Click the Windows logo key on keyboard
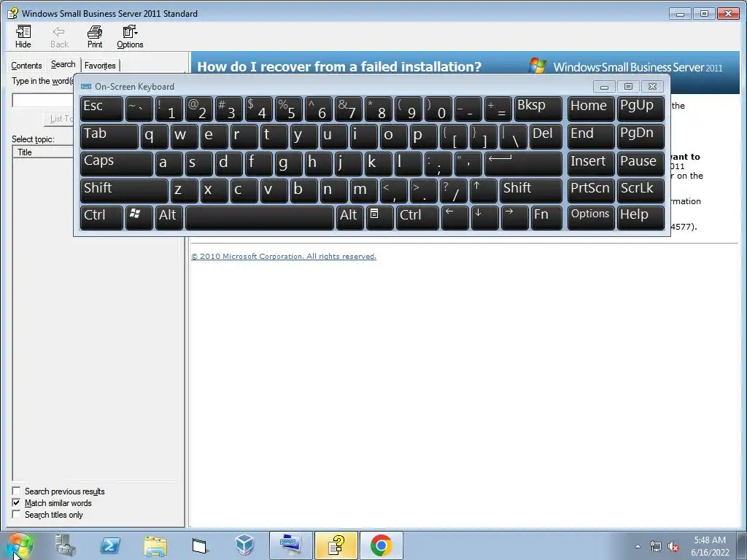This screenshot has height=560, width=747. point(139,217)
